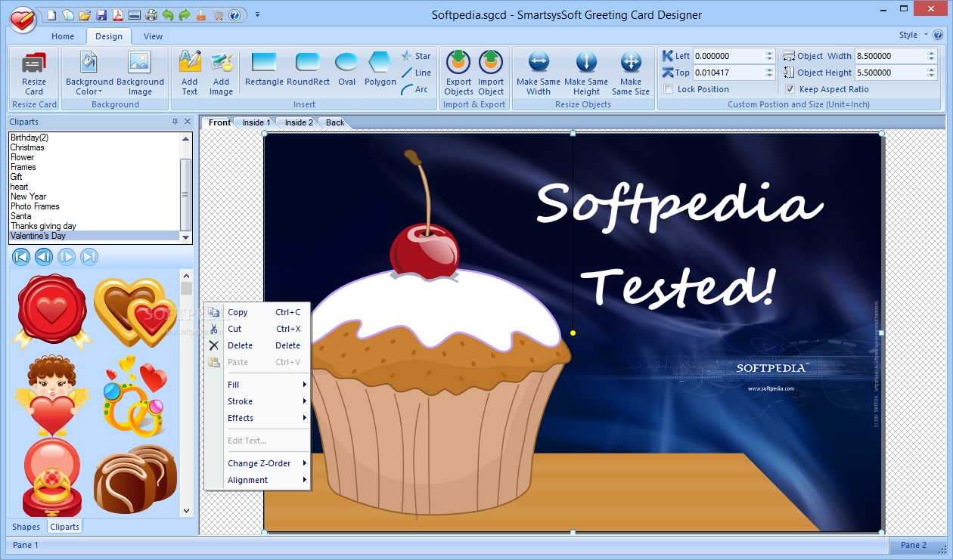Add Image to the card

[x=221, y=73]
